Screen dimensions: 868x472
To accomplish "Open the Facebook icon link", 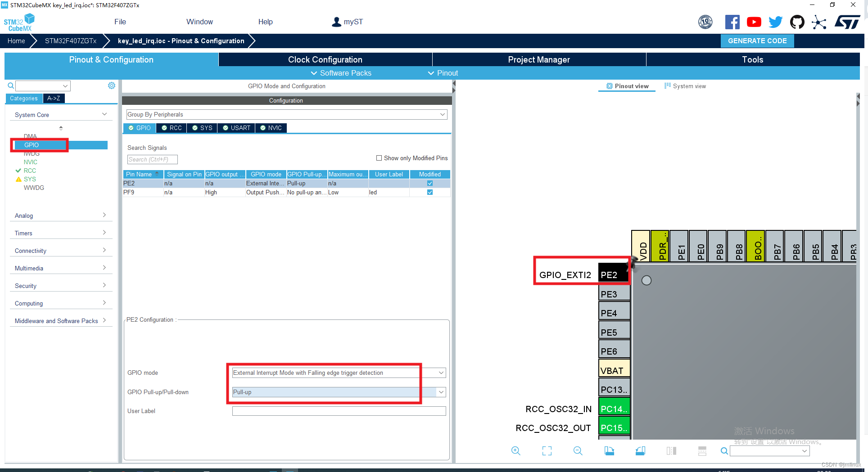I will click(x=732, y=22).
